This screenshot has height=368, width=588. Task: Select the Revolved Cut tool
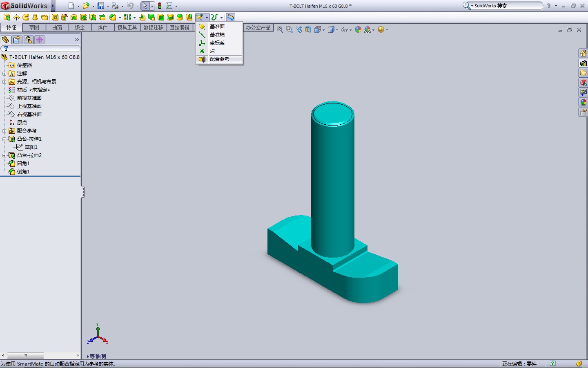[74, 17]
